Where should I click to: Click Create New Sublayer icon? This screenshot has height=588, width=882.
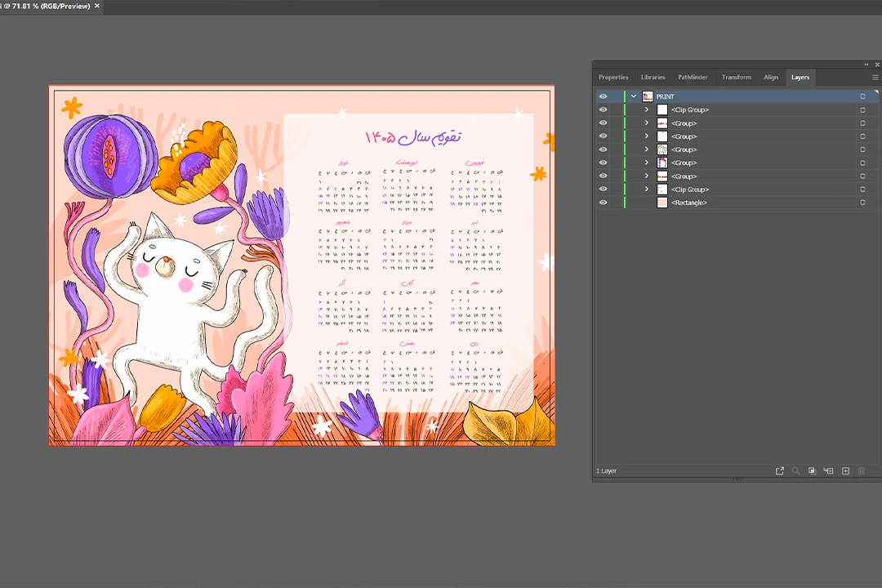(828, 471)
